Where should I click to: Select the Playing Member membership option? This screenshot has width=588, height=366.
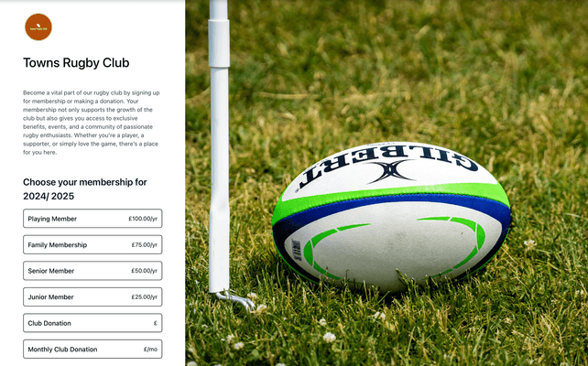tap(93, 219)
